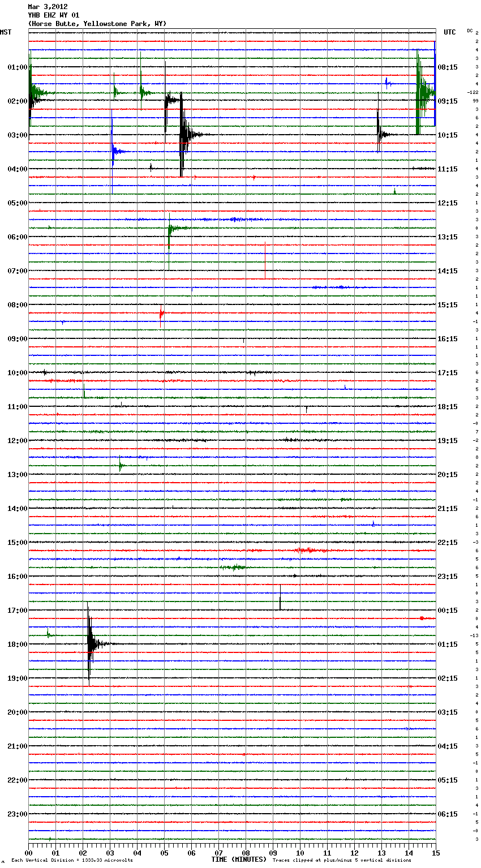Screen dimensions: 481x868
Task: Click the 'MST' axis header
Action: click(6, 32)
